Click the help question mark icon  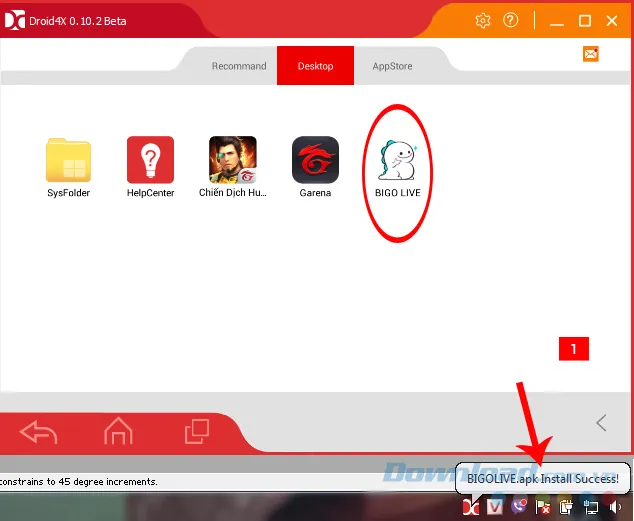511,20
